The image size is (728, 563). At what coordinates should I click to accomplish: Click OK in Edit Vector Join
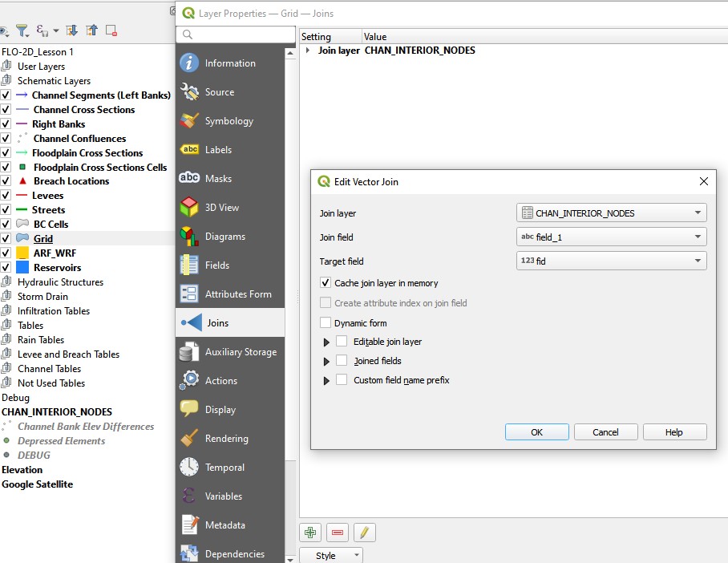tap(536, 432)
